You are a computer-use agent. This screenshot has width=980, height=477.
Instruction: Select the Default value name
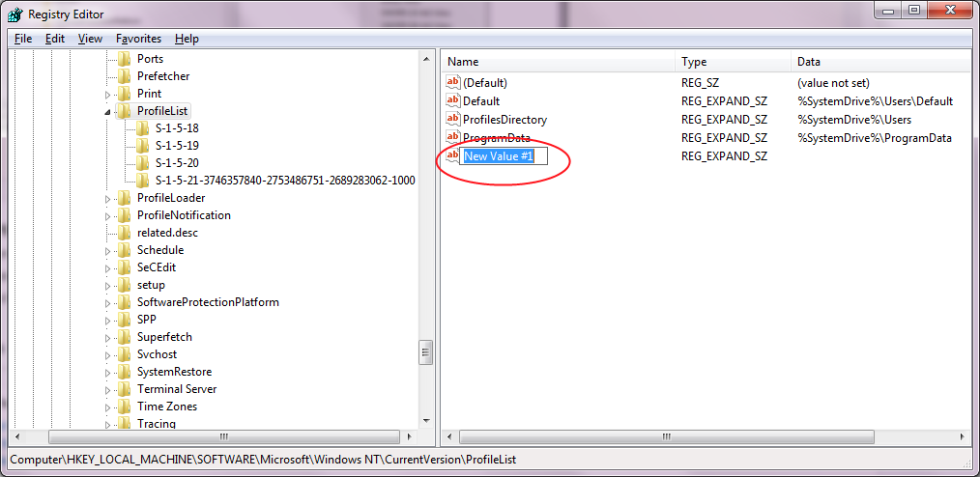coord(481,101)
